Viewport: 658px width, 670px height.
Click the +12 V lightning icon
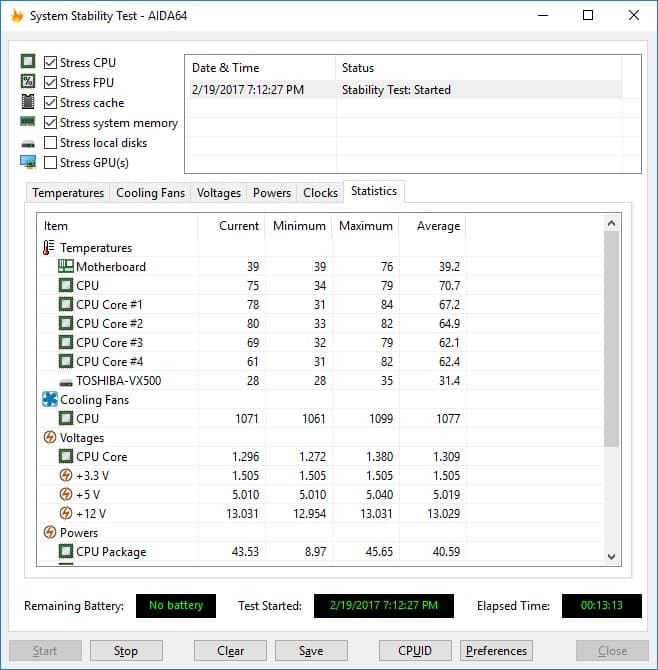click(65, 513)
